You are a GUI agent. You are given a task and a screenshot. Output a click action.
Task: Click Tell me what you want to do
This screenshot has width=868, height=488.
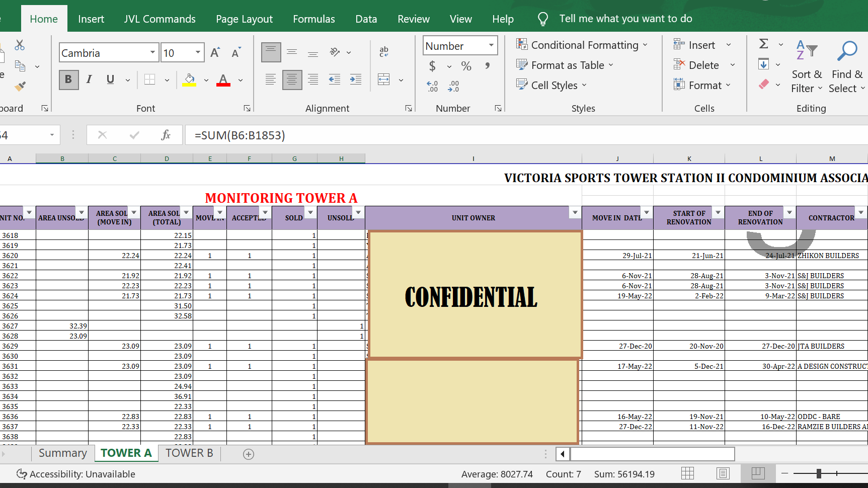click(625, 19)
